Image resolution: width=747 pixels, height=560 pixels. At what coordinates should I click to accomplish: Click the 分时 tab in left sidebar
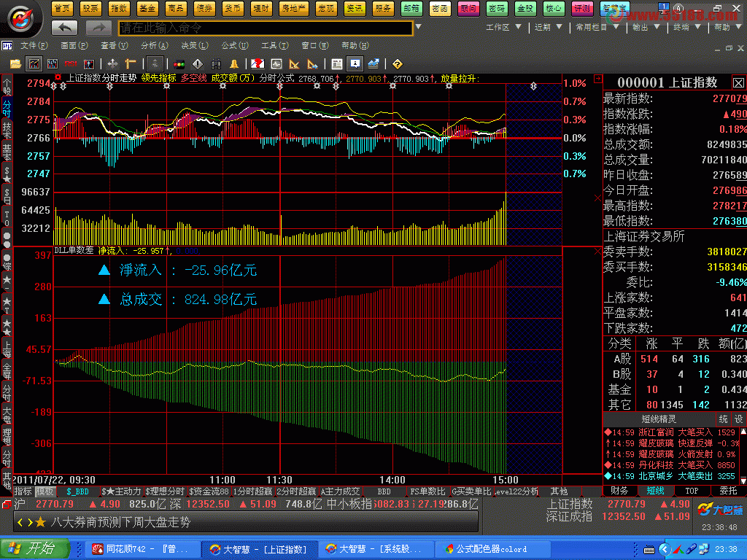[7, 109]
